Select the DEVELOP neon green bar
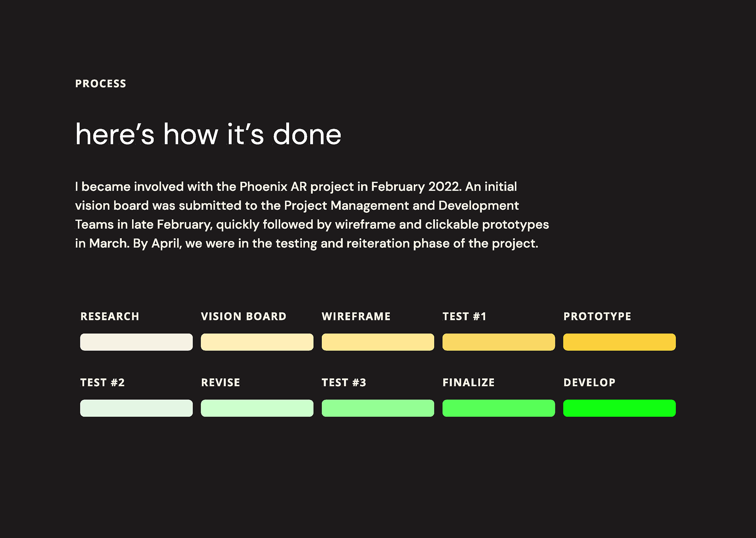This screenshot has height=538, width=756. tap(619, 408)
